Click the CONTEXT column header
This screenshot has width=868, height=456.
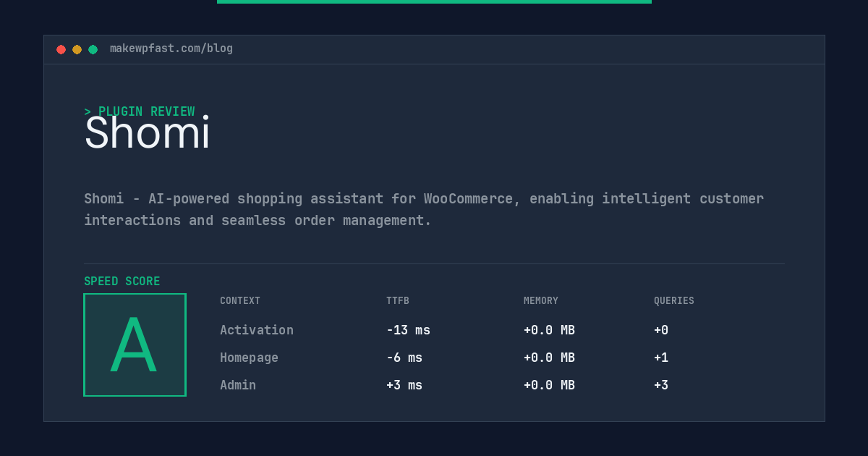point(240,301)
